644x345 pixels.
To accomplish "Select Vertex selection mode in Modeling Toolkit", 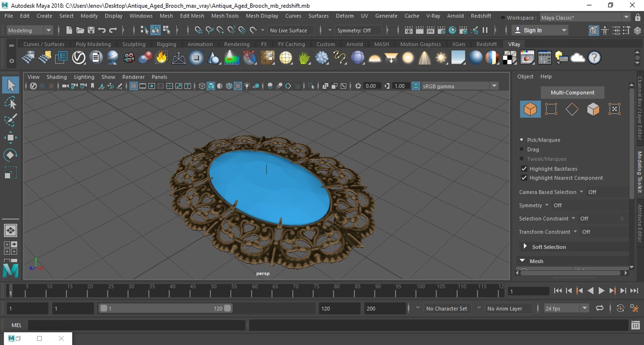I will point(551,109).
